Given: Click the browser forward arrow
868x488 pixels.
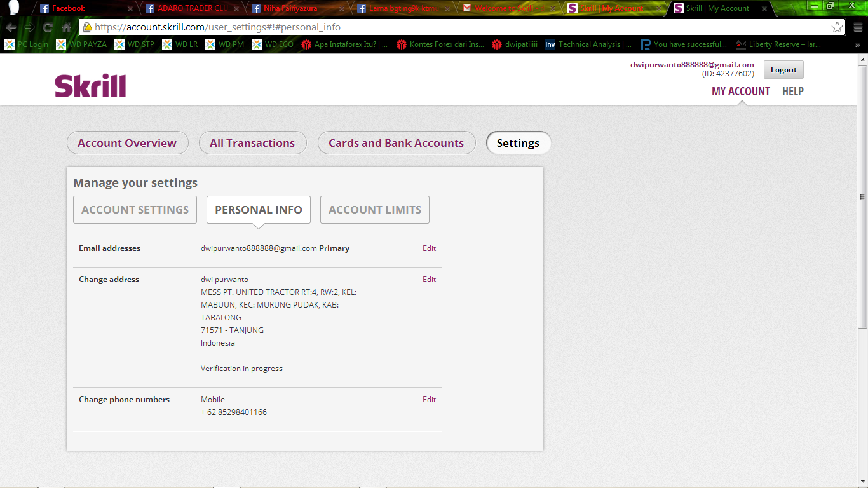Looking at the screenshot, I should [x=29, y=27].
